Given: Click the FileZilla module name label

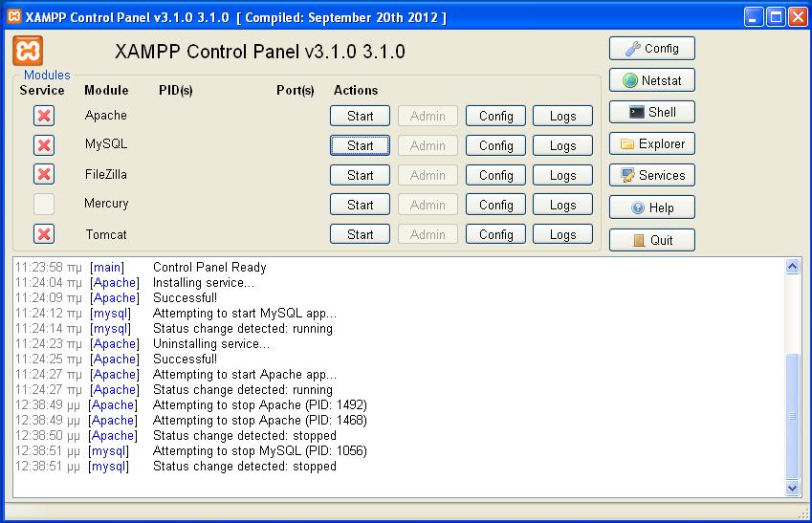Looking at the screenshot, I should click(x=105, y=174).
